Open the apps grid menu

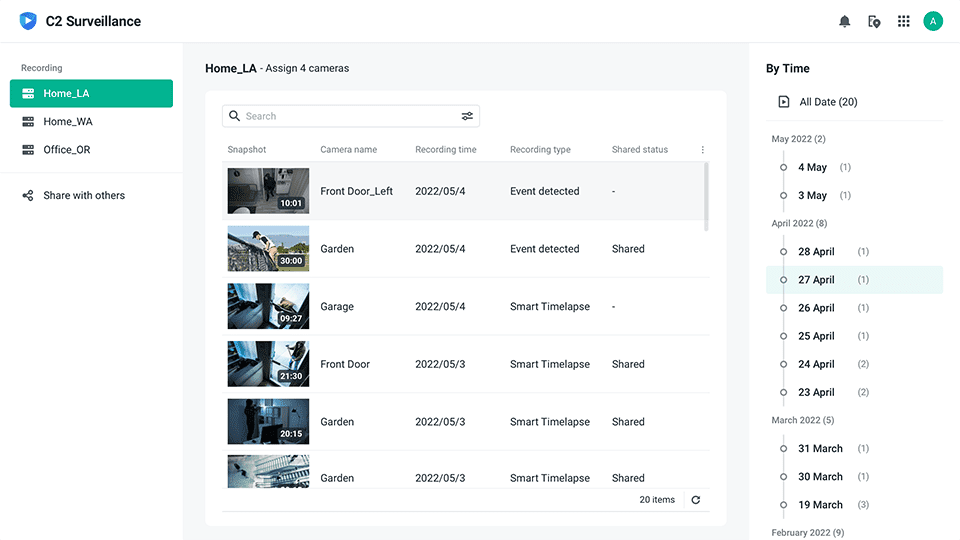(904, 21)
